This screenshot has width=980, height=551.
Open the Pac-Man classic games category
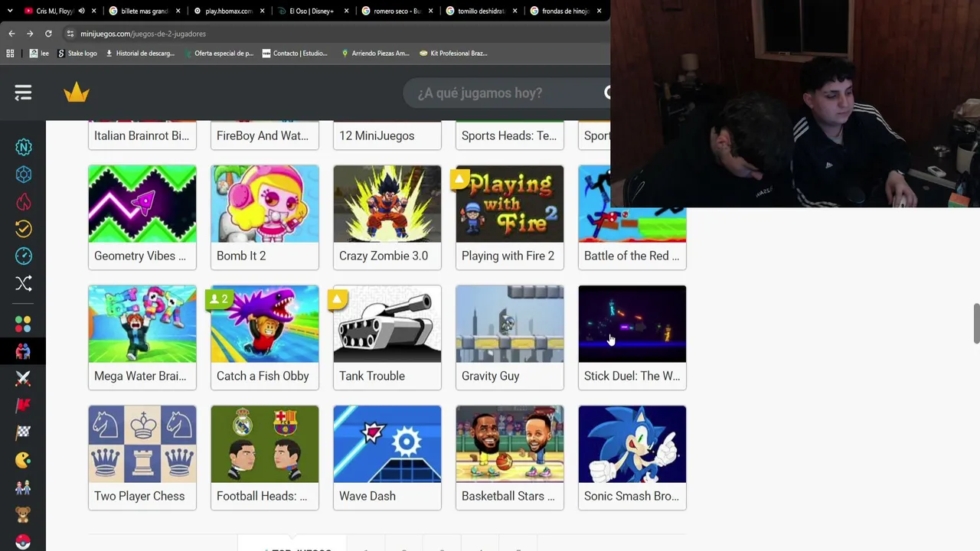[23, 460]
